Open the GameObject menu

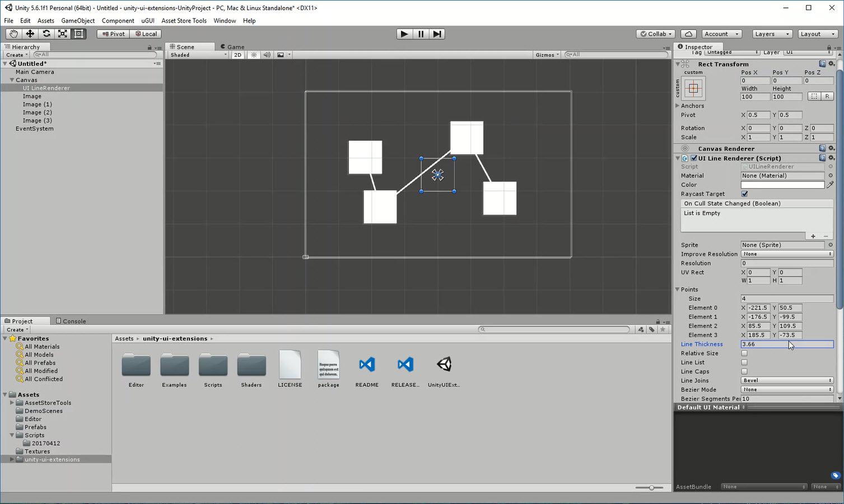78,21
